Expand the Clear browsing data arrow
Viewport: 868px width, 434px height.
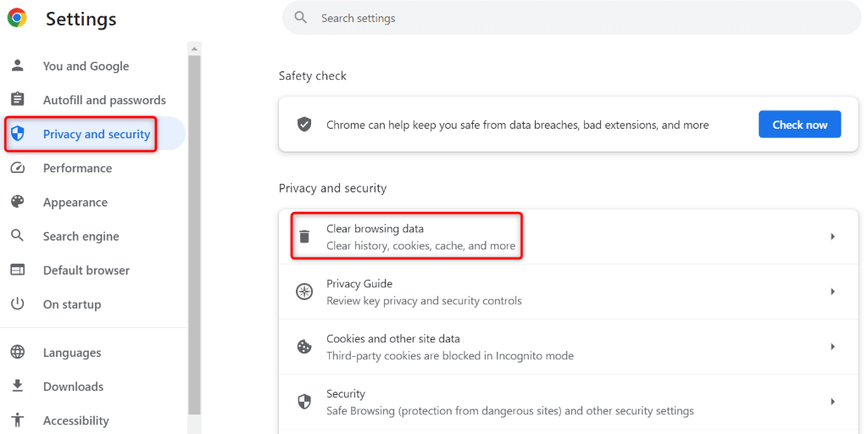(x=832, y=236)
